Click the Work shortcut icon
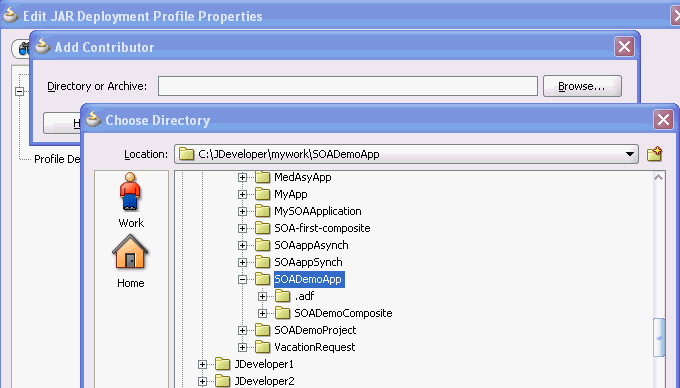 pos(130,192)
